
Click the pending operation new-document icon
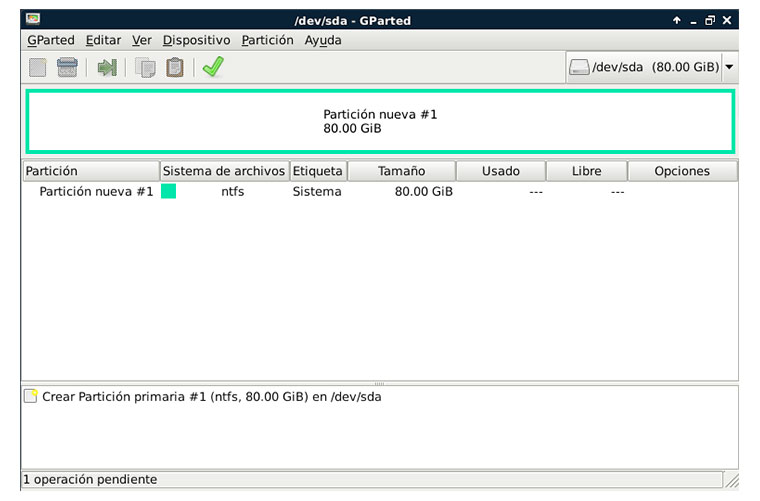(x=31, y=396)
